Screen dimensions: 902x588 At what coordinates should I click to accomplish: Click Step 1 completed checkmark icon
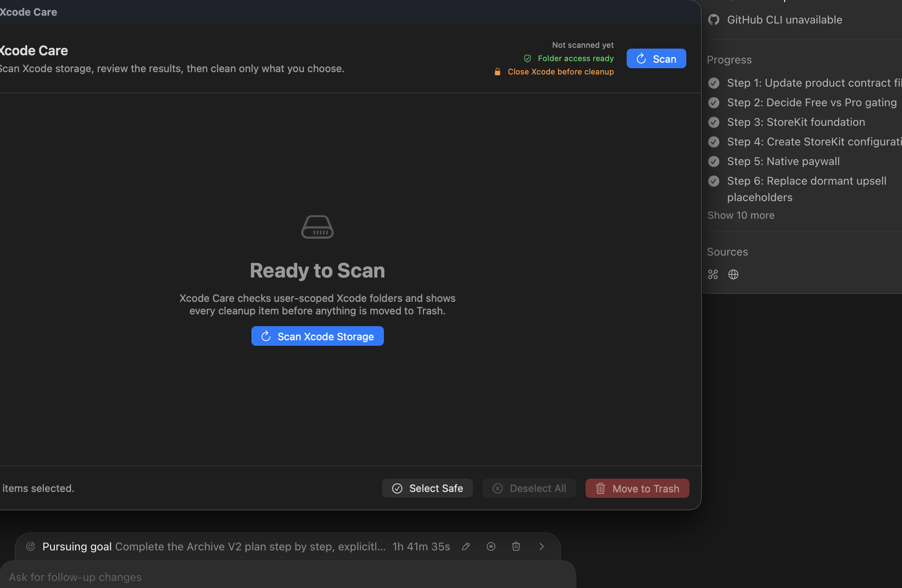(x=714, y=83)
